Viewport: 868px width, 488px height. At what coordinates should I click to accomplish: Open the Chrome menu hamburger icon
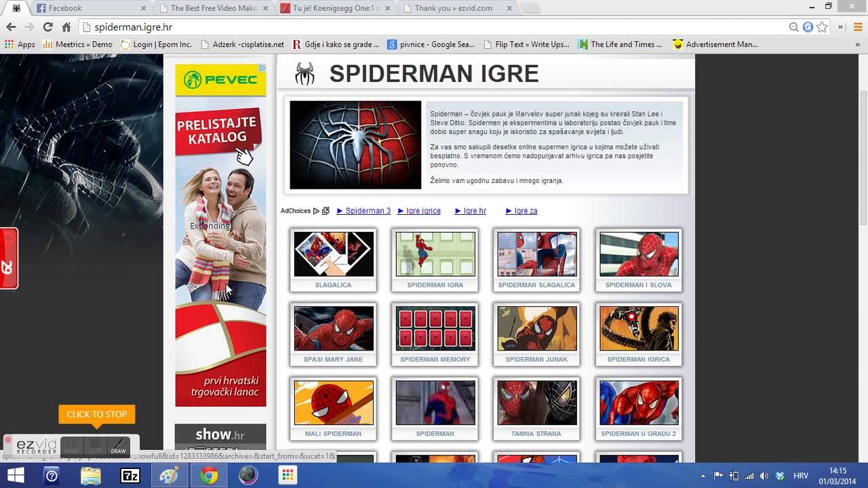[x=857, y=27]
